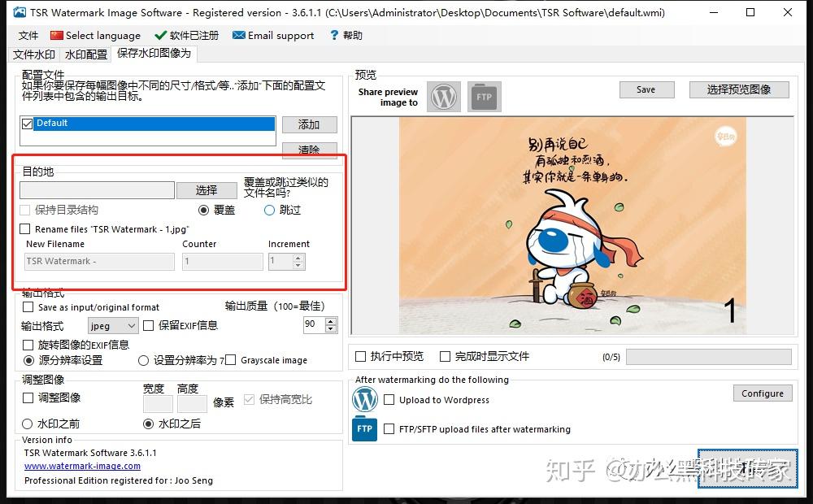
Task: Click the app icon in title bar
Action: tap(20, 12)
